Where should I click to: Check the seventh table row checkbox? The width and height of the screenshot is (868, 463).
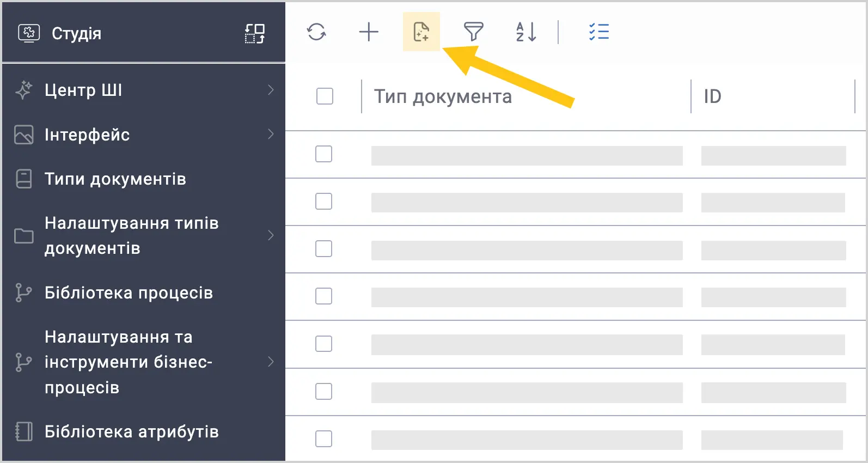pyautogui.click(x=323, y=438)
